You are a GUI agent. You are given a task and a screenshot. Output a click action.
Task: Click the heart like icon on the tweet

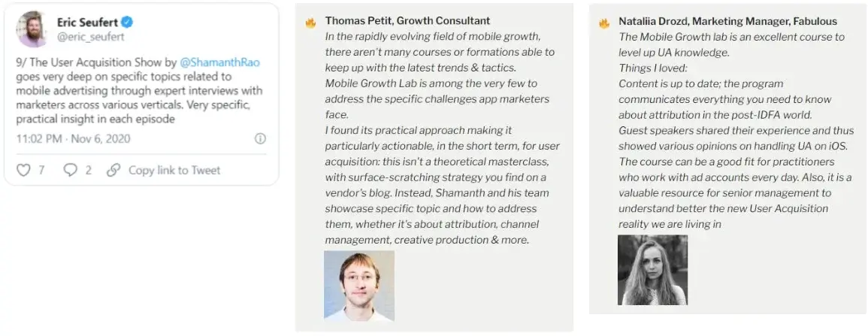tap(24, 170)
